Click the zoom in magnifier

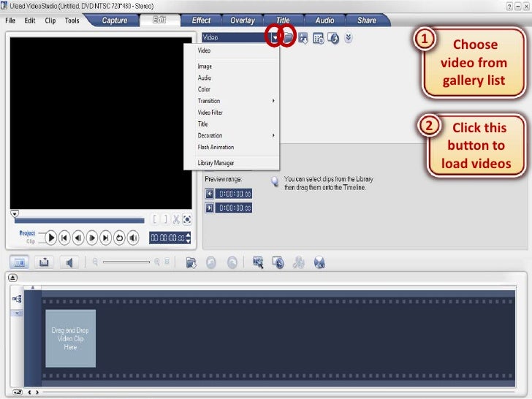(x=156, y=262)
